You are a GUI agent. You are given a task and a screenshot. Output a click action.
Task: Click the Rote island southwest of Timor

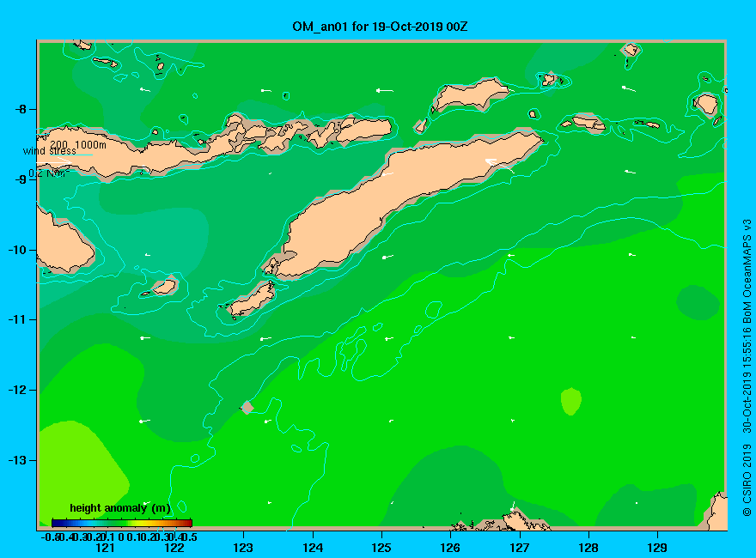pos(251,300)
